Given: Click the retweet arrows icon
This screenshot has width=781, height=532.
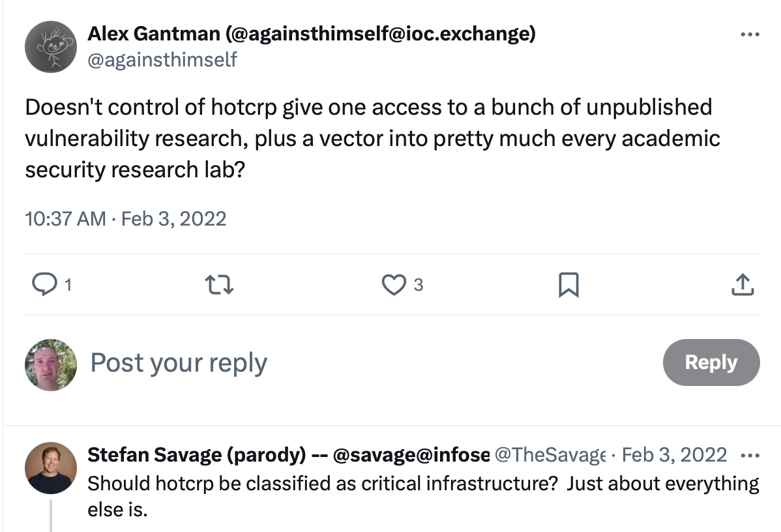Looking at the screenshot, I should tap(220, 284).
